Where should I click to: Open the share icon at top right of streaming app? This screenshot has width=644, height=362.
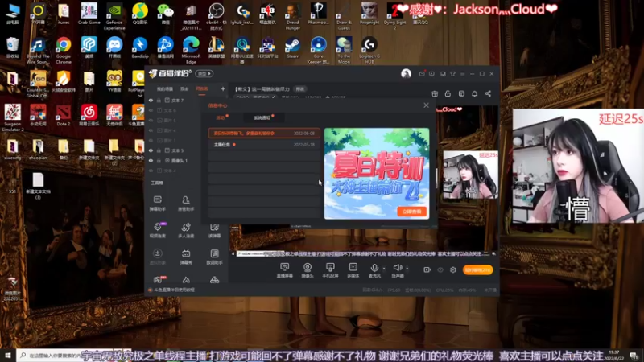[488, 93]
